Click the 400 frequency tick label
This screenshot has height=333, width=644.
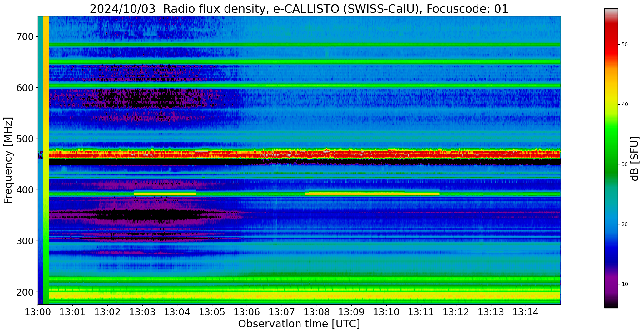pyautogui.click(x=25, y=190)
